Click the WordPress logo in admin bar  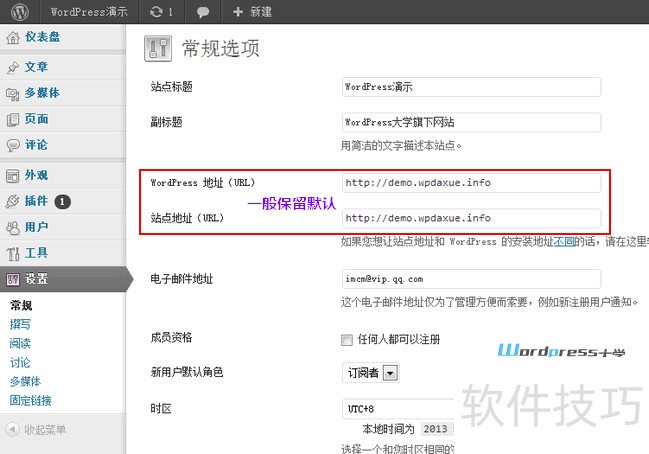(x=19, y=12)
